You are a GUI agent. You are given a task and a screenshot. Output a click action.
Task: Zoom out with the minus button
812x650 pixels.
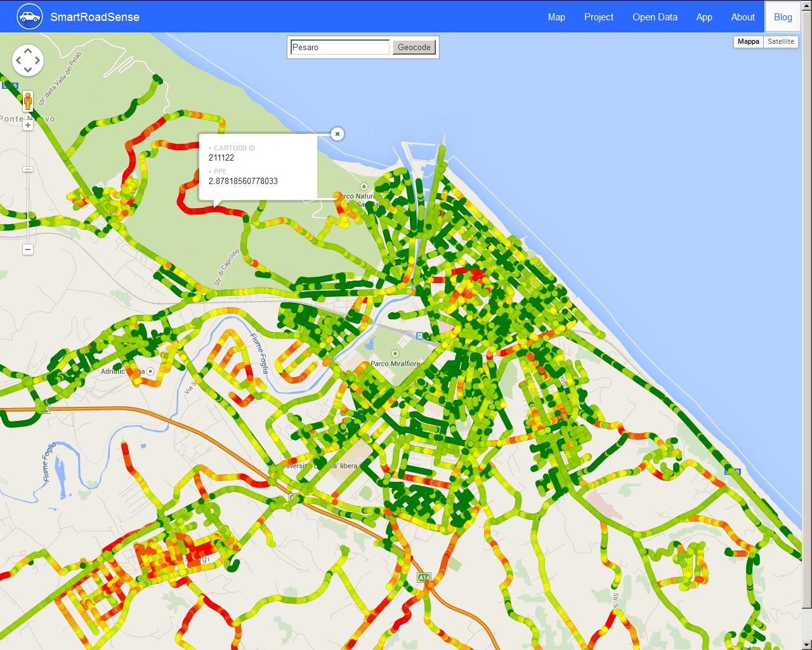point(28,249)
